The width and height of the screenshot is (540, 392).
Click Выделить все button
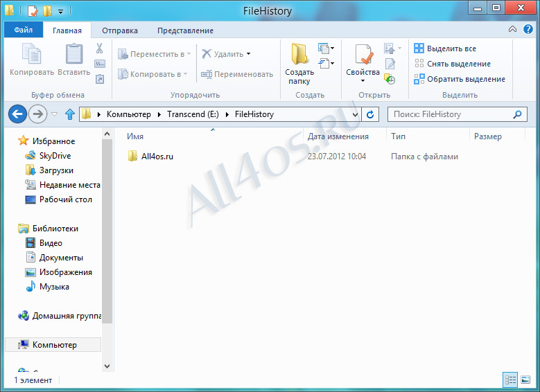pos(445,48)
